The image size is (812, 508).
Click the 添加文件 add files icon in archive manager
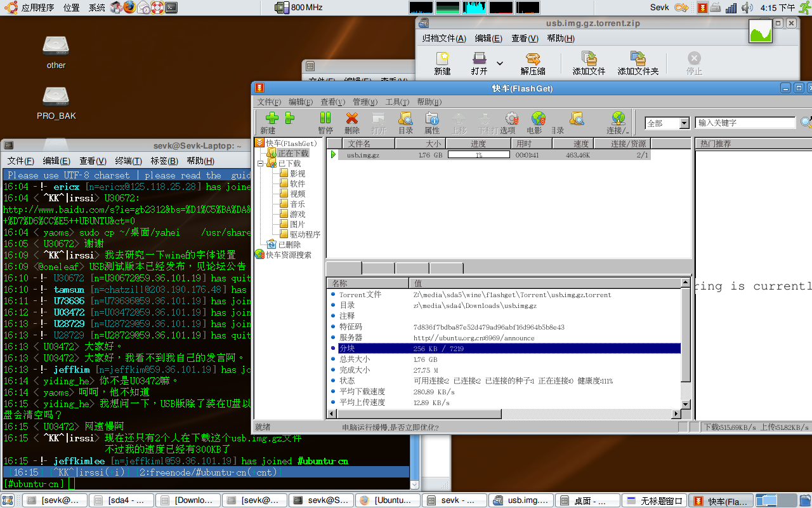589,58
